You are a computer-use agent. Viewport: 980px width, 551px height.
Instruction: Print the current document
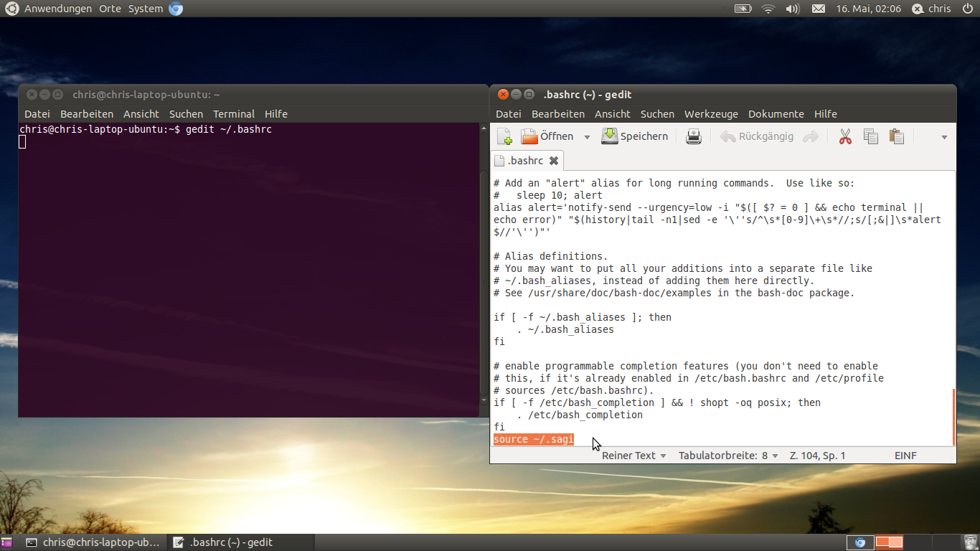[693, 136]
